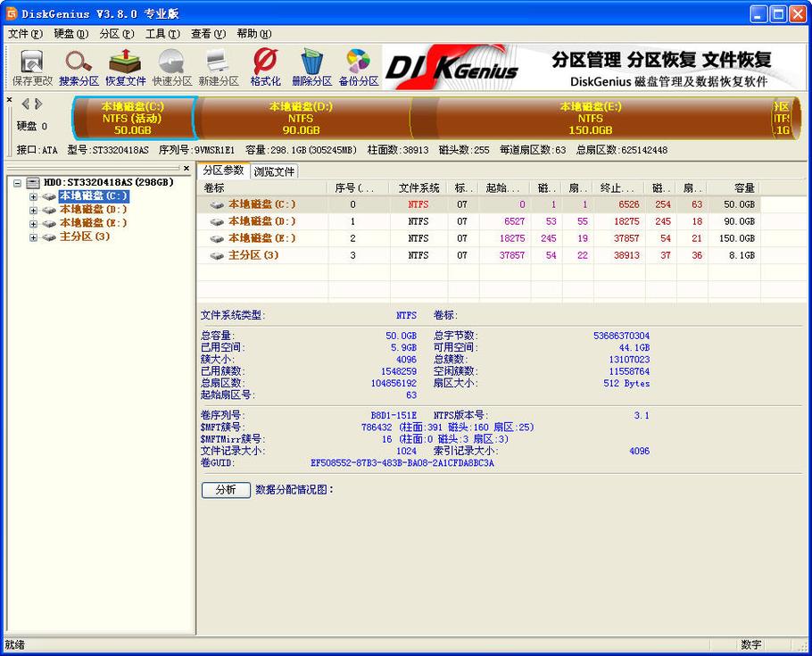Click the 容量 column header
Screen dimensions: 812x656
coord(733,188)
